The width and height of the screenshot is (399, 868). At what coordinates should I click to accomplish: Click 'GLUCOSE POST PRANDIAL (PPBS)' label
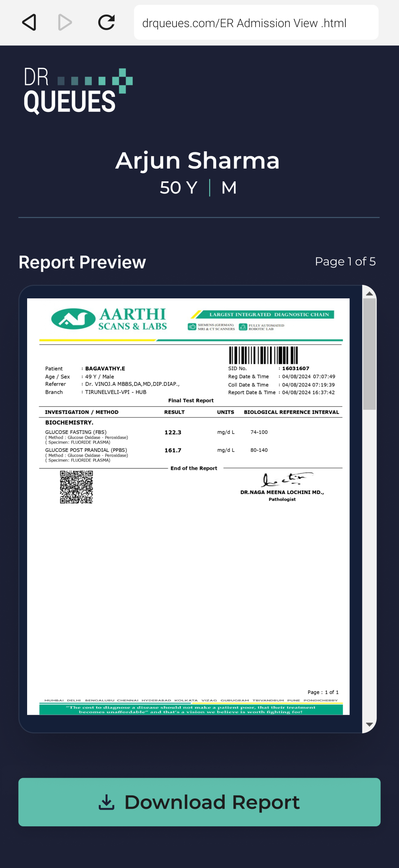point(86,450)
